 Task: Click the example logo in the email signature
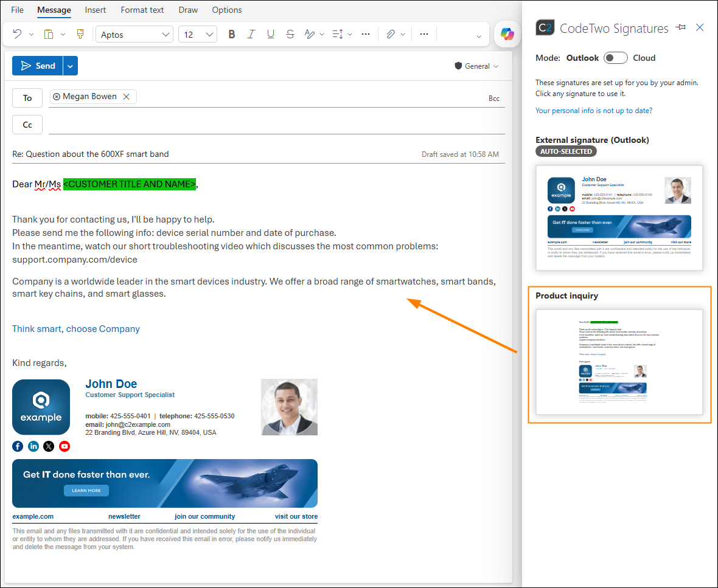41,407
